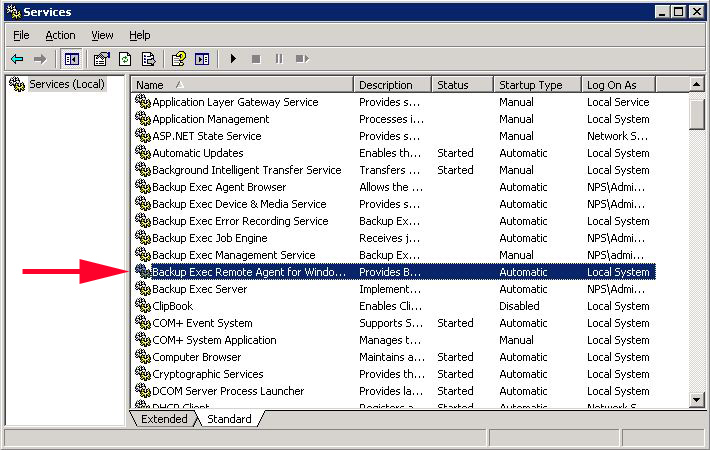710x450 pixels.
Task: Select Backup Exec Management Service row
Action: pyautogui.click(x=393, y=254)
